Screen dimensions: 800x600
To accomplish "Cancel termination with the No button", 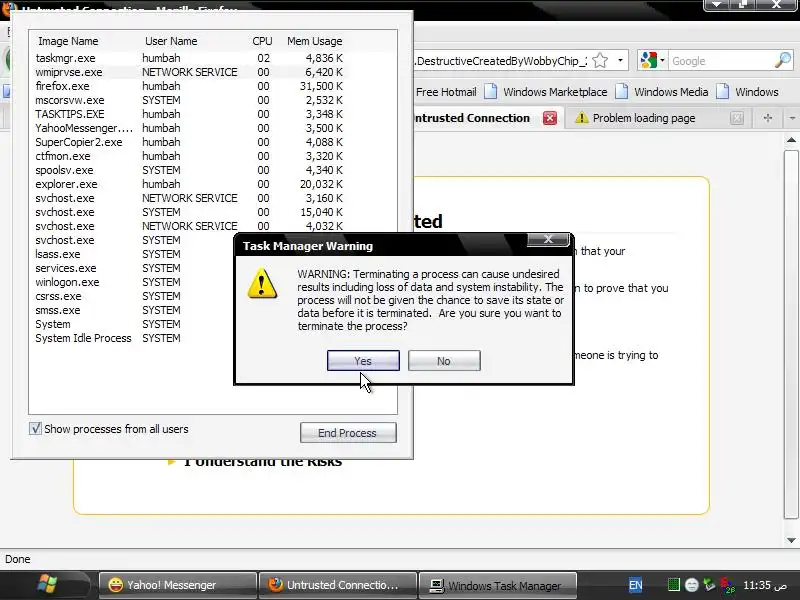I will click(444, 361).
